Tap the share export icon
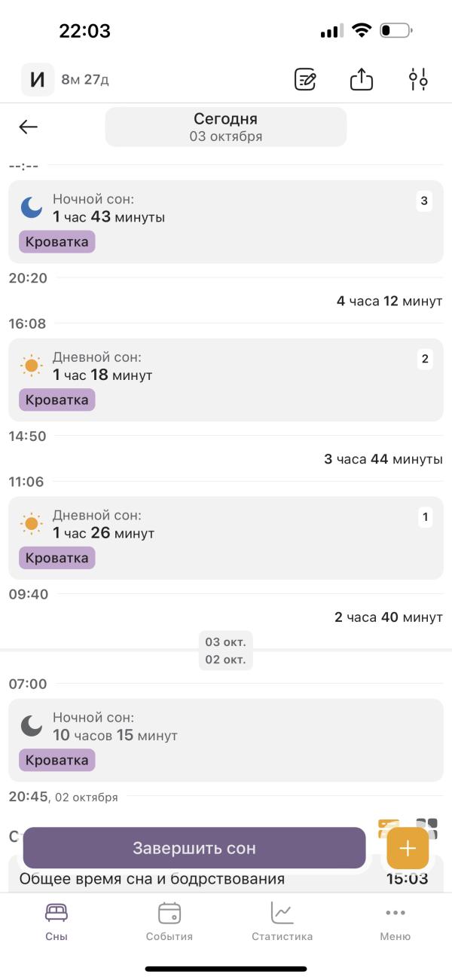The image size is (452, 980). click(x=362, y=79)
